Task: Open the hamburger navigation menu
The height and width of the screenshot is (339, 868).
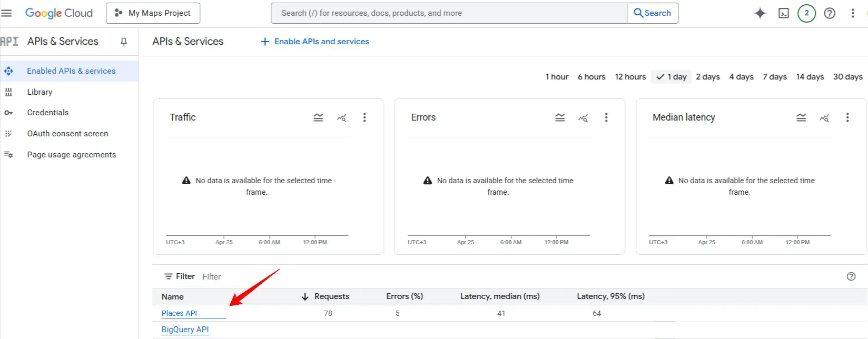Action: click(x=6, y=13)
